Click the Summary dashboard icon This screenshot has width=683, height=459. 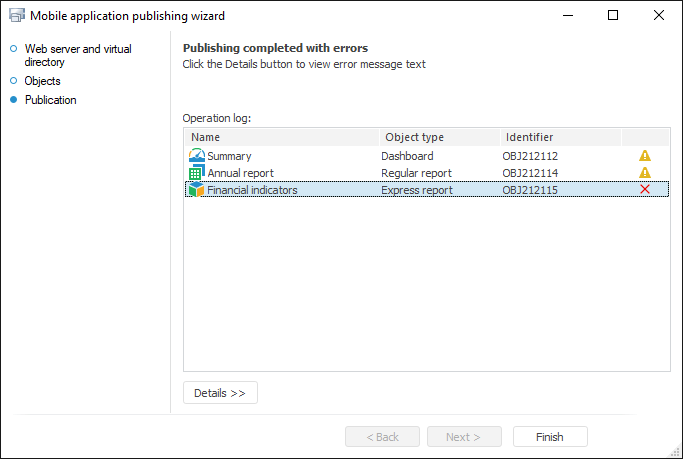coord(196,156)
